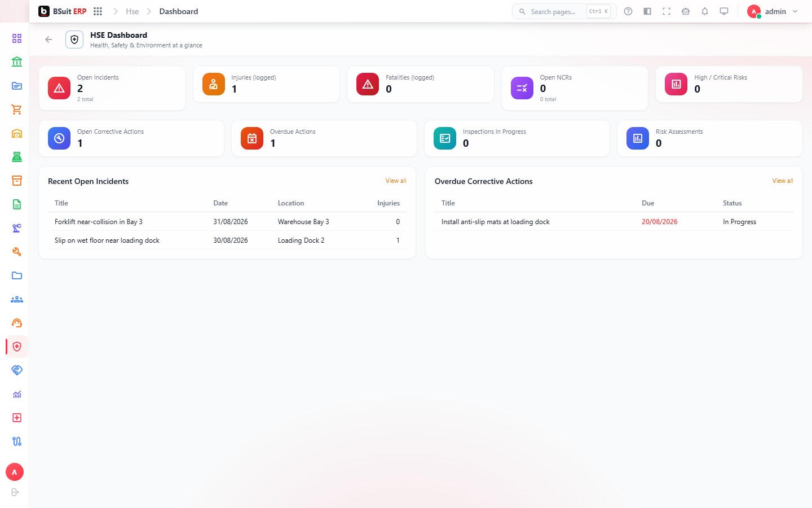Click View all for Recent Open Incidents
Viewport: 812px width, 508px height.
coord(396,181)
